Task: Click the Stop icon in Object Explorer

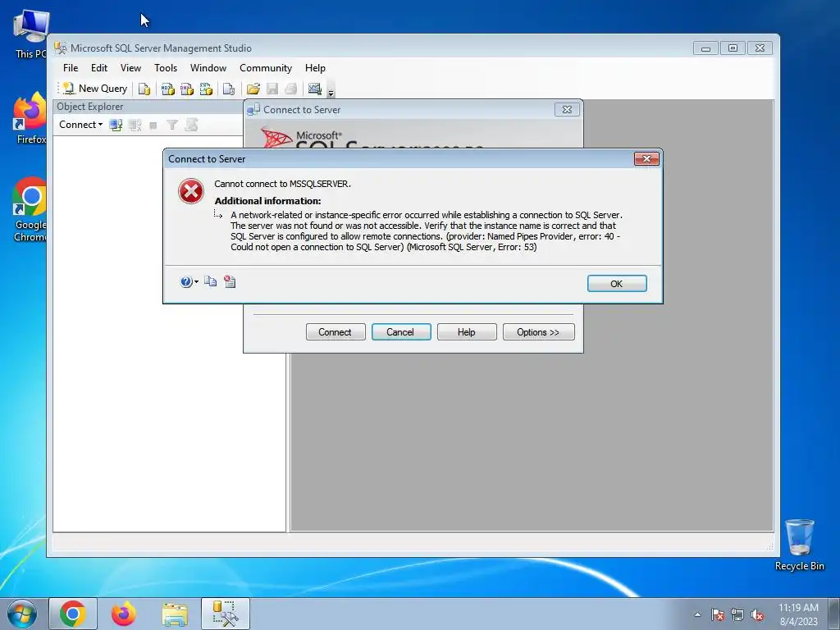Action: pos(153,125)
